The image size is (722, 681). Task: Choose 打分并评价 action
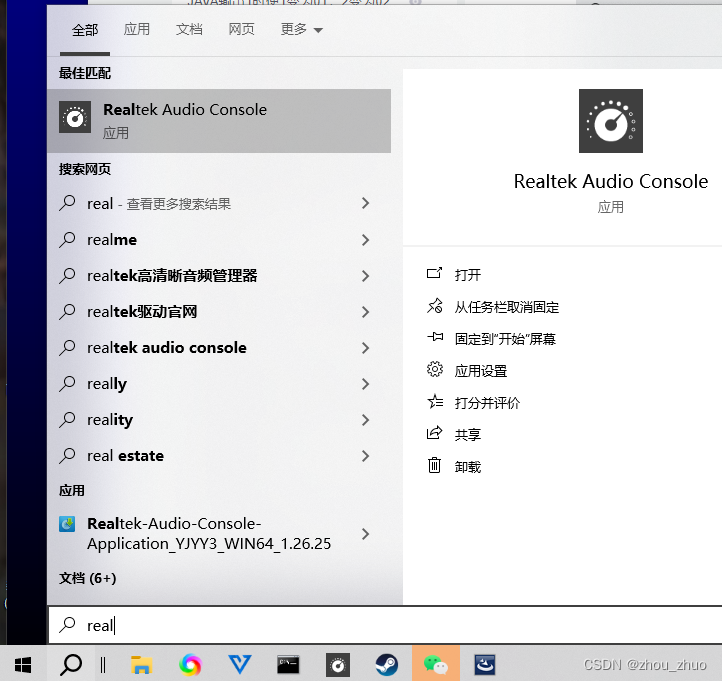pos(487,403)
